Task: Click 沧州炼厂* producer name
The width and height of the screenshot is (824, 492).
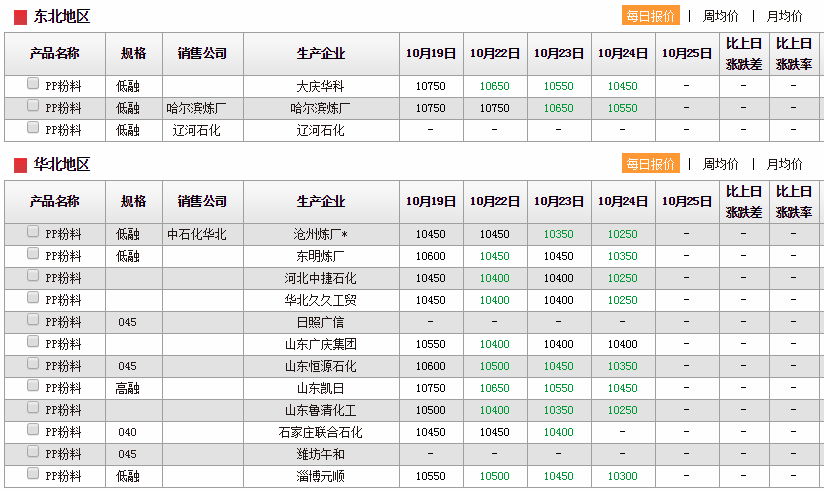Action: (321, 234)
